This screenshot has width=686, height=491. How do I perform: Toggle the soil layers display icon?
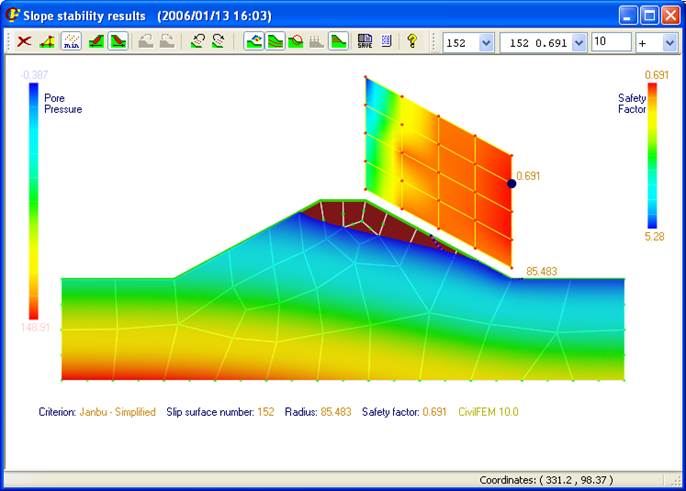coord(275,42)
